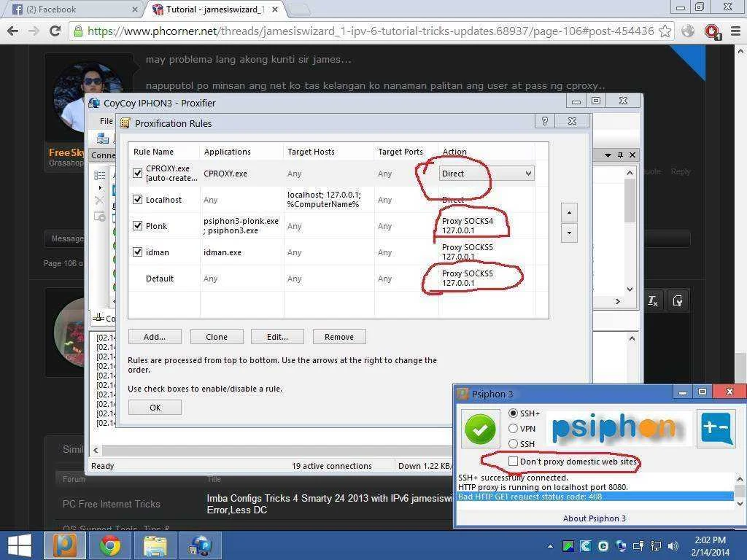Confirm rules with OK button
The image size is (747, 560).
pos(155,408)
